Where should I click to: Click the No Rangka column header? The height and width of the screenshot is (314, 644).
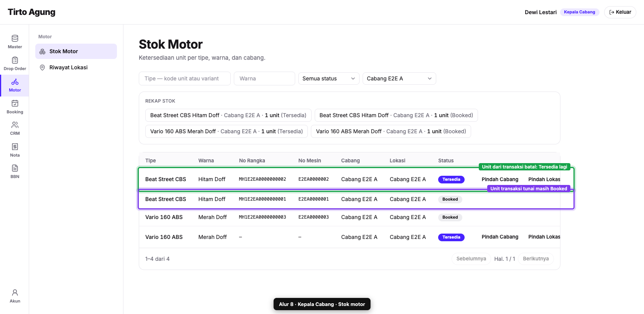coord(252,160)
